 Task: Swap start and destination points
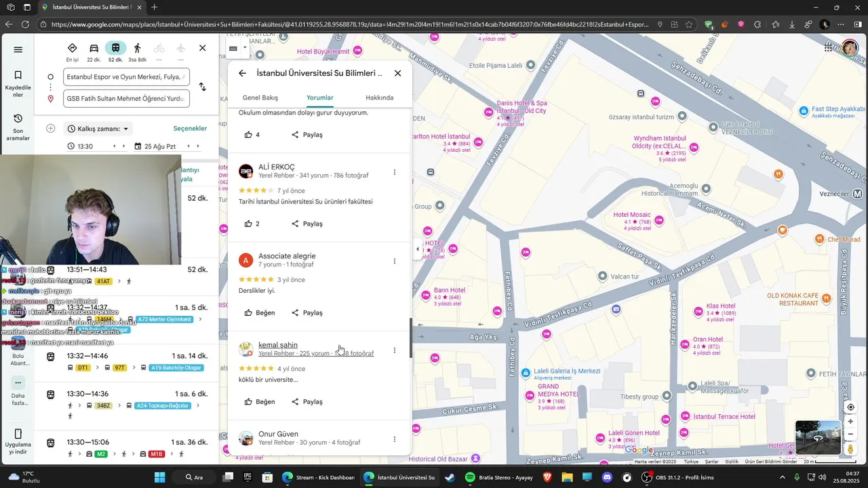point(202,87)
